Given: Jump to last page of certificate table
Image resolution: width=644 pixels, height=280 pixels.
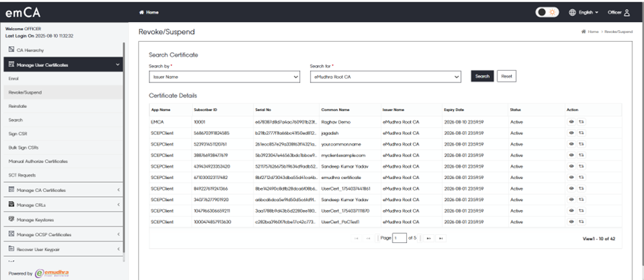Looking at the screenshot, I should coord(441,238).
